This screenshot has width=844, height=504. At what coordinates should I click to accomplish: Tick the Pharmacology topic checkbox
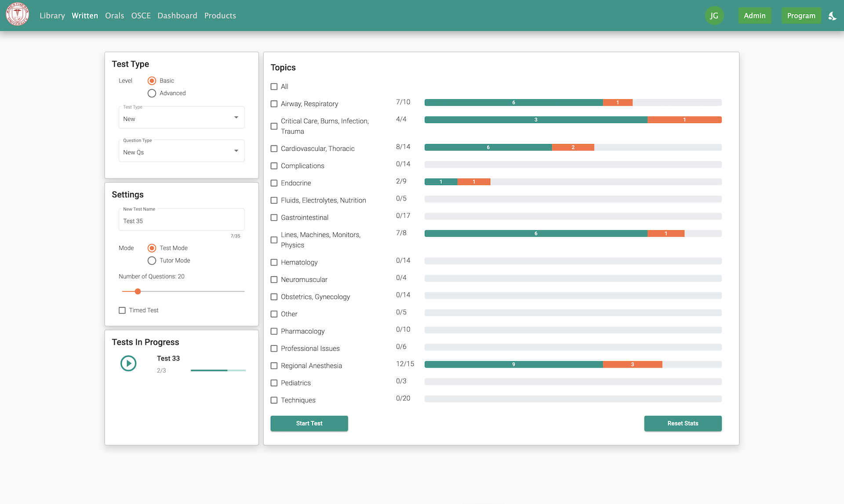click(x=274, y=331)
